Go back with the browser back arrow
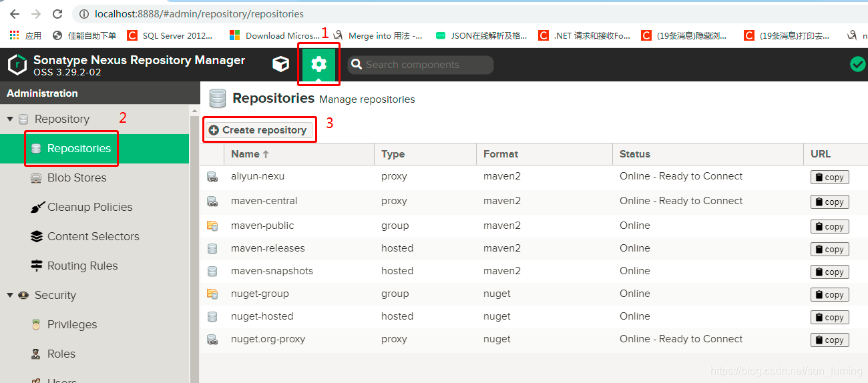Screen dimensions: 868x383 (x=15, y=13)
